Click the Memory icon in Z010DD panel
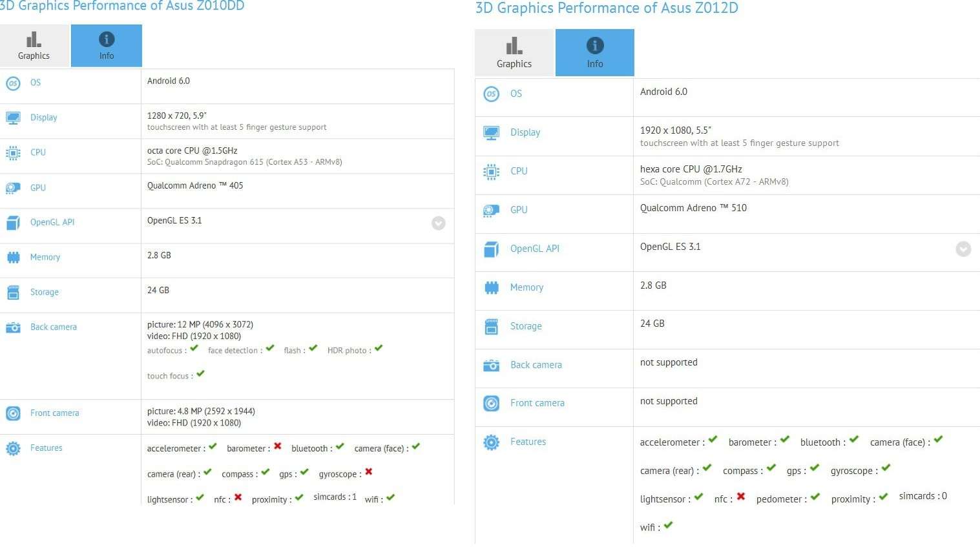Viewport: 980px width, 547px height. 13,258
